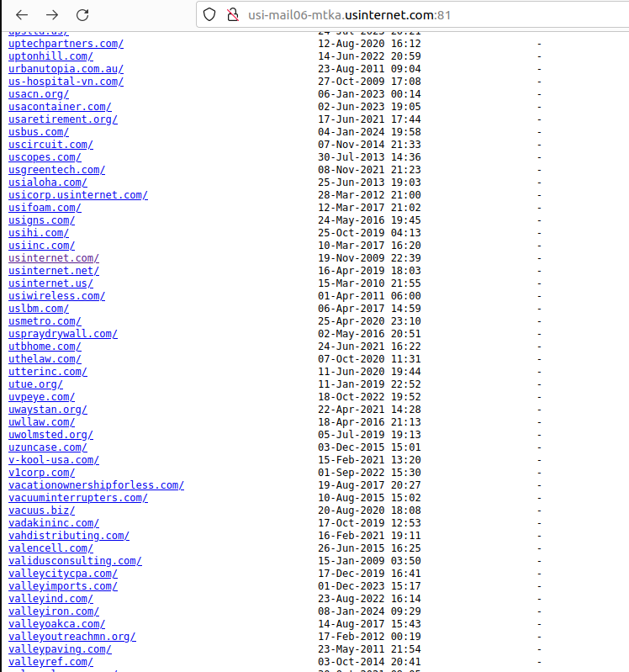Go back to the previous page
This screenshot has width=629, height=672.
(22, 15)
